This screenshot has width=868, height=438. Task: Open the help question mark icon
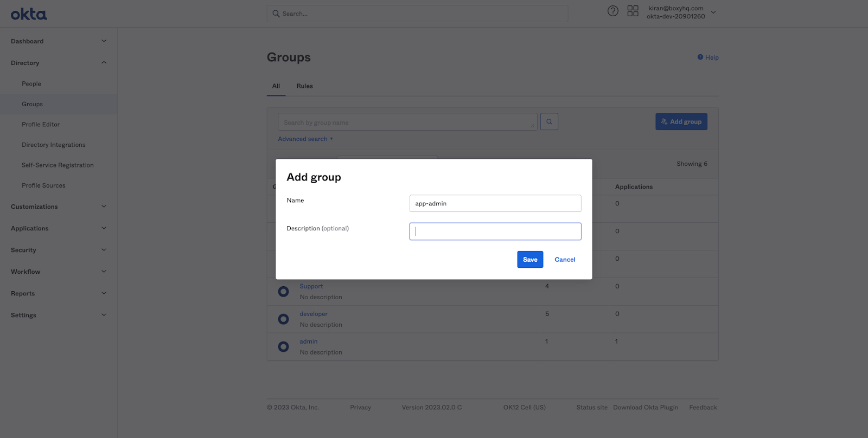[612, 11]
